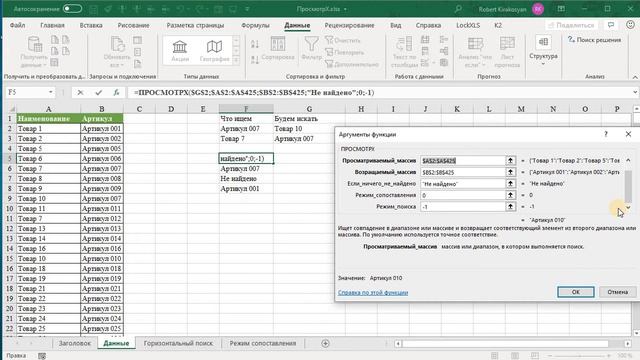Collapse the ribbon with the chevron
This screenshot has width=640, height=360.
[x=635, y=77]
